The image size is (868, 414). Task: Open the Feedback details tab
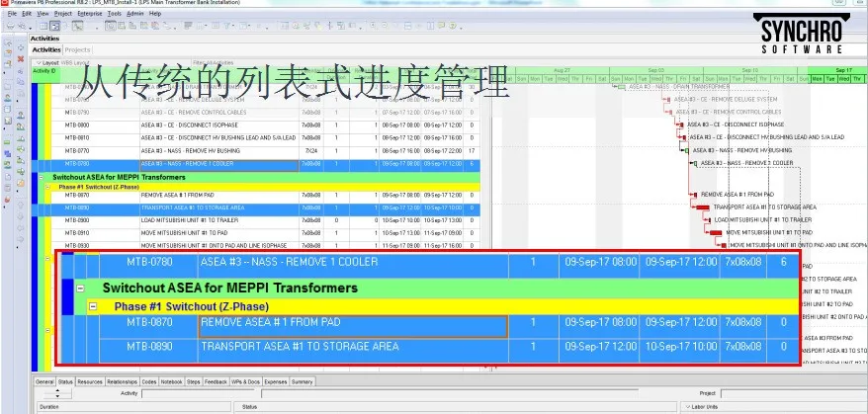[x=216, y=382]
